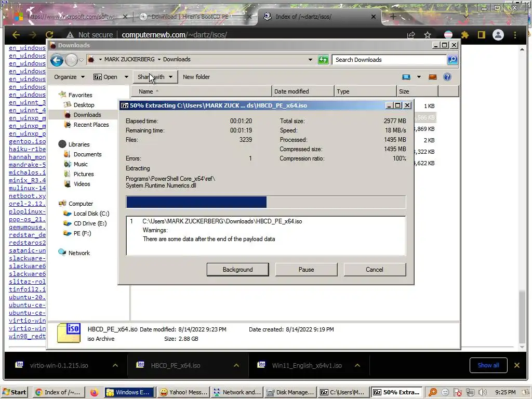The width and height of the screenshot is (532, 399).
Task: Click the Search Downloads input field
Action: (x=389, y=60)
